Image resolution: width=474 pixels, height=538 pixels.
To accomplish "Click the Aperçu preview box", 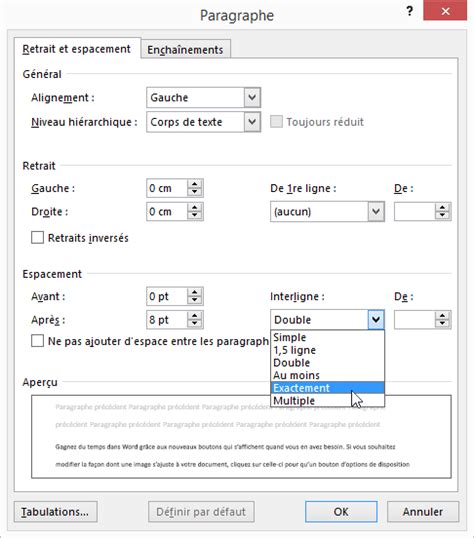I will (241, 436).
